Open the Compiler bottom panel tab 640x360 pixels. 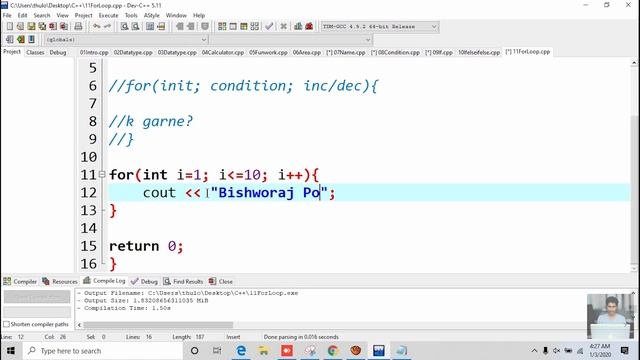point(20,281)
